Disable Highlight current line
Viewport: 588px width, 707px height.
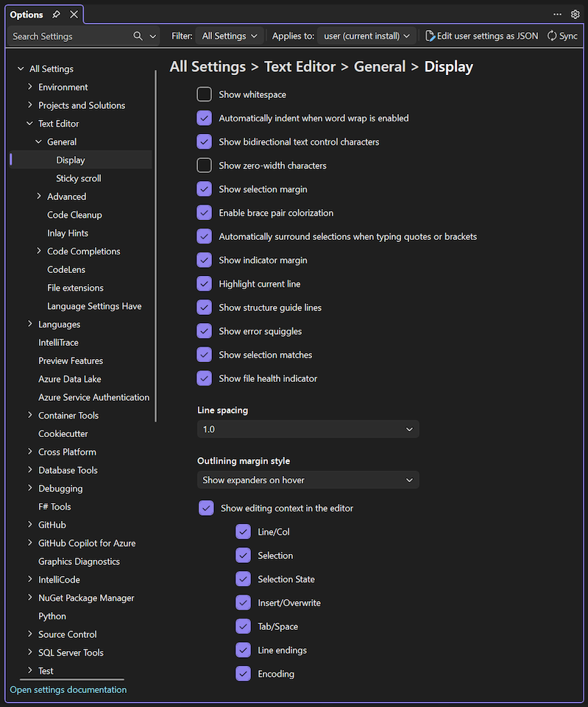[x=204, y=283]
